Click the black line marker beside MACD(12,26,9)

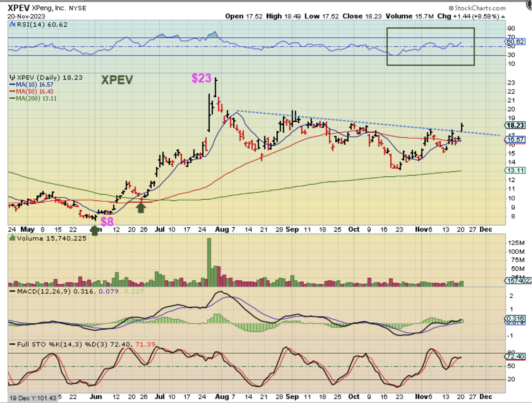click(x=12, y=291)
